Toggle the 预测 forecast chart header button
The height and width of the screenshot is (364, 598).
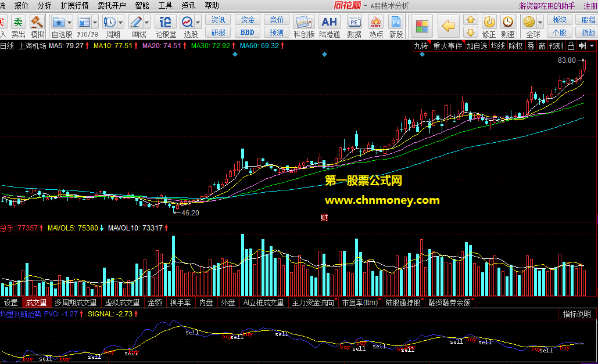pos(556,46)
